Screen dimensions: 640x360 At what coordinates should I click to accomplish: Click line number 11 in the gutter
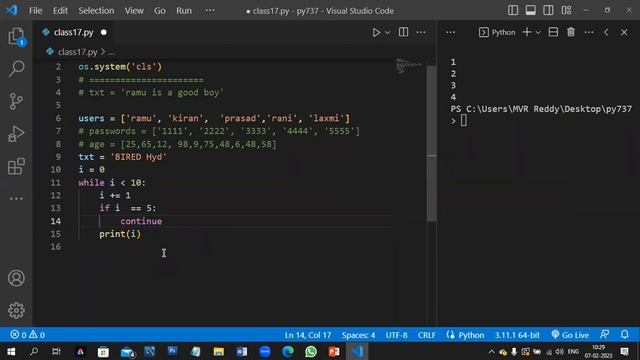click(x=56, y=182)
